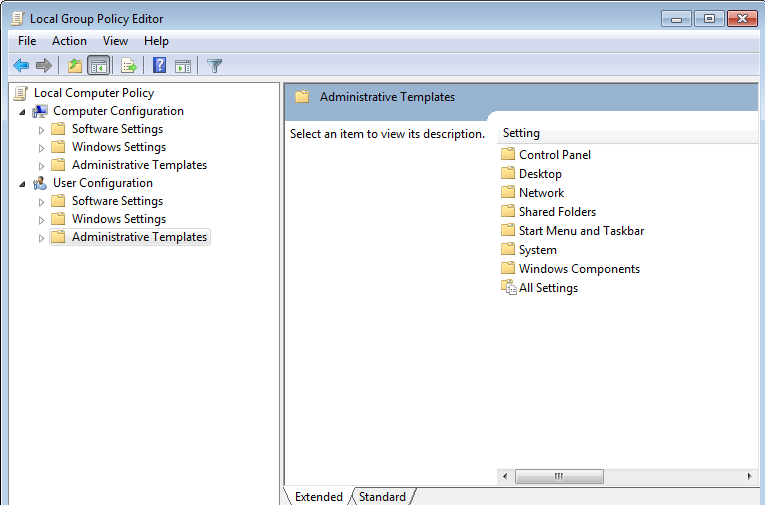Click the Control Panel folder icon
Screen dimensions: 765x505
508,154
